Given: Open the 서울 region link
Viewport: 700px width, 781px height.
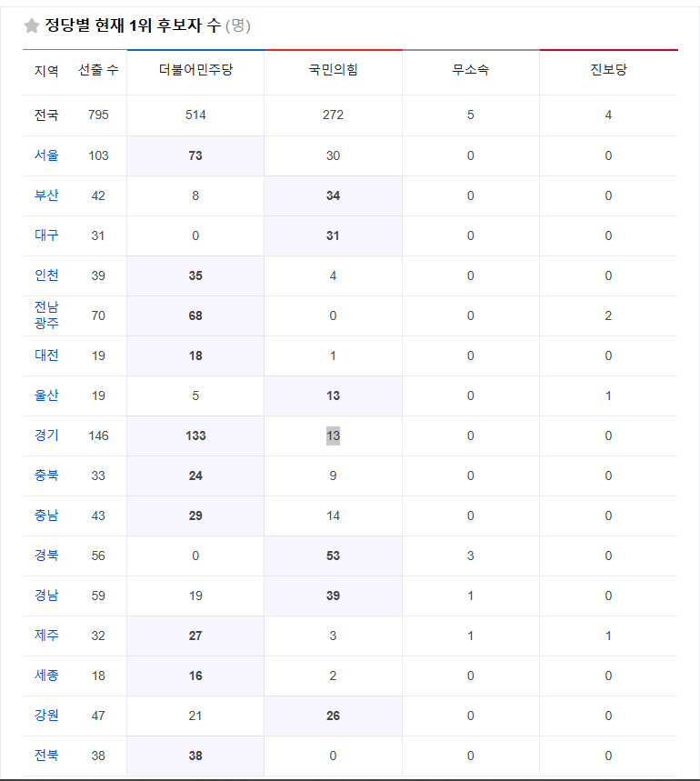Looking at the screenshot, I should point(46,155).
